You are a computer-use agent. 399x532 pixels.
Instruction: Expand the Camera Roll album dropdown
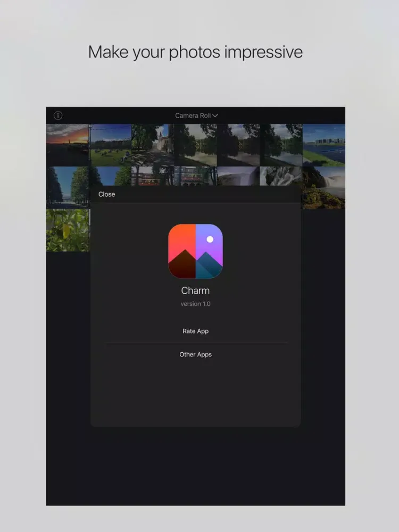coord(196,115)
